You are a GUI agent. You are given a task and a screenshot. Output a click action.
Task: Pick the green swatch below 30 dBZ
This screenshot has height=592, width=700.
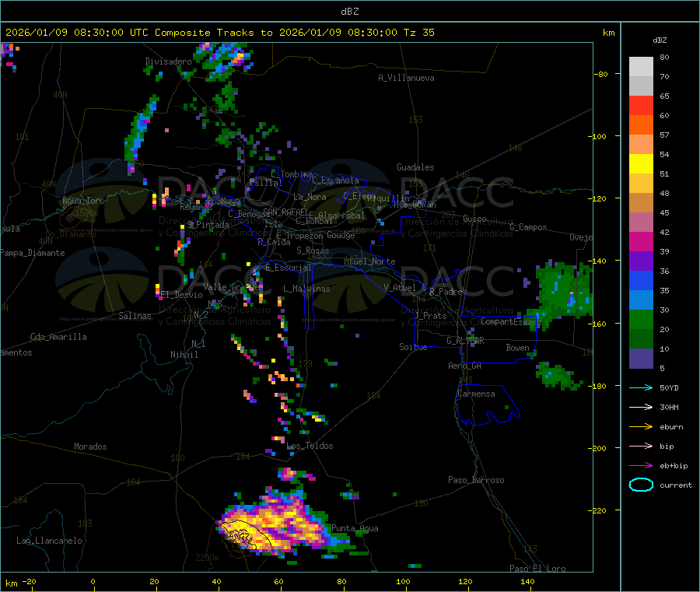pos(641,319)
